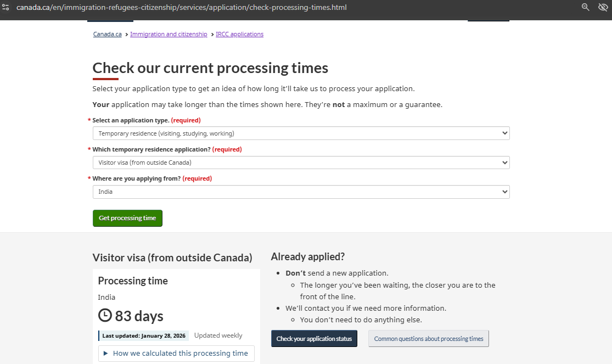The width and height of the screenshot is (612, 364).
Task: Click the 'Already applied?' heading
Action: [x=308, y=257]
